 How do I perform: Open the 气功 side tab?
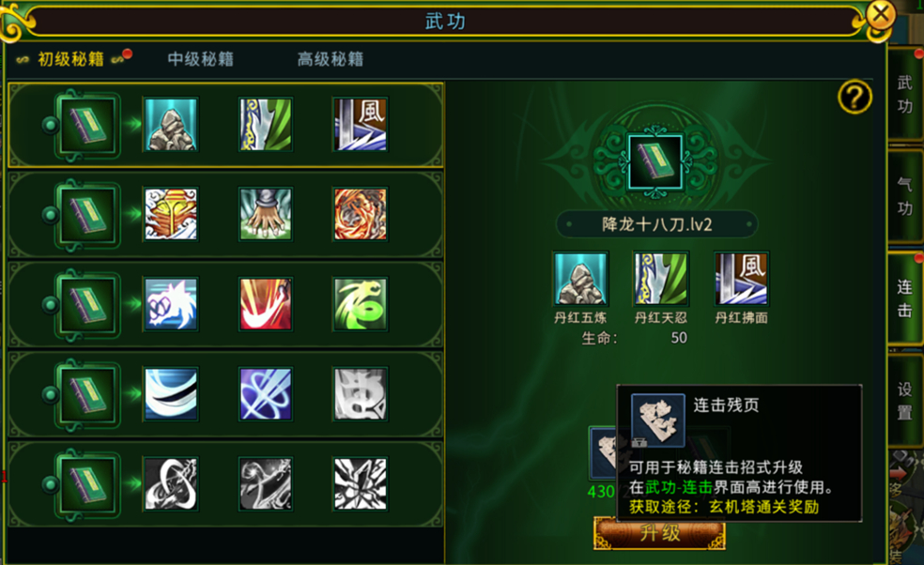point(904,196)
